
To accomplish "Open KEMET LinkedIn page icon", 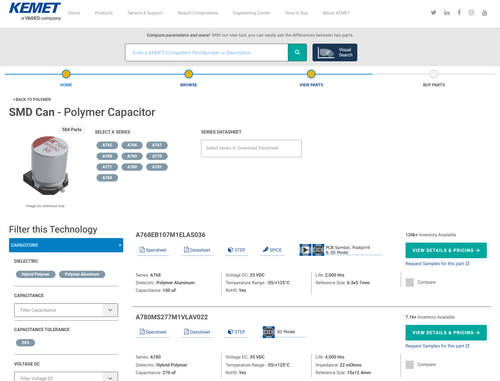I will 447,13.
